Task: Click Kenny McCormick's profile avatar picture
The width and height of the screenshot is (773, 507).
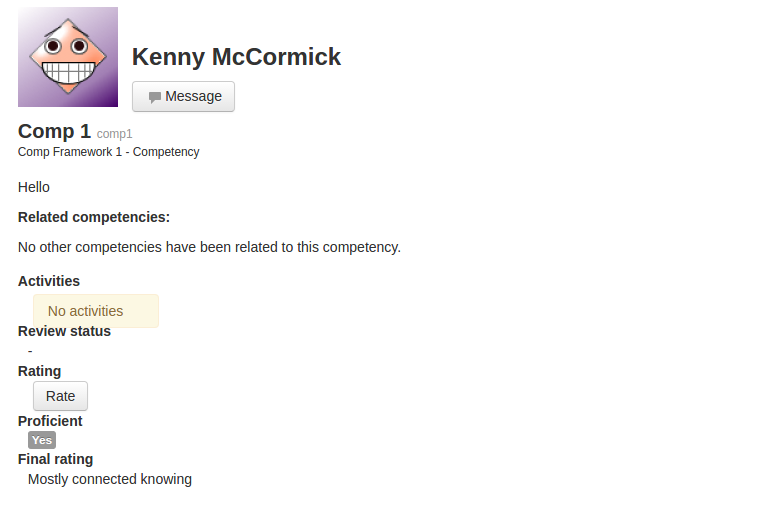Action: pyautogui.click(x=68, y=57)
